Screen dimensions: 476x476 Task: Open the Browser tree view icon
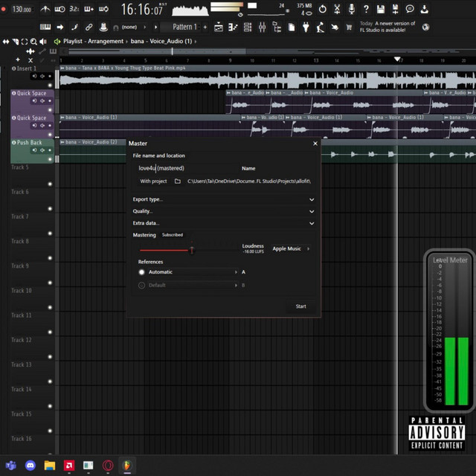pyautogui.click(x=277, y=27)
